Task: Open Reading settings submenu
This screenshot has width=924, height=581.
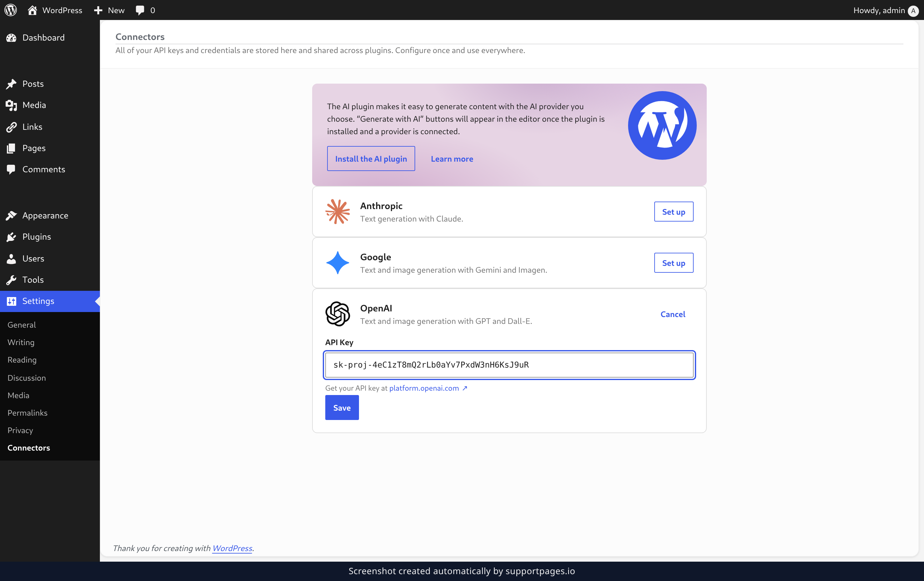Action: 22,360
